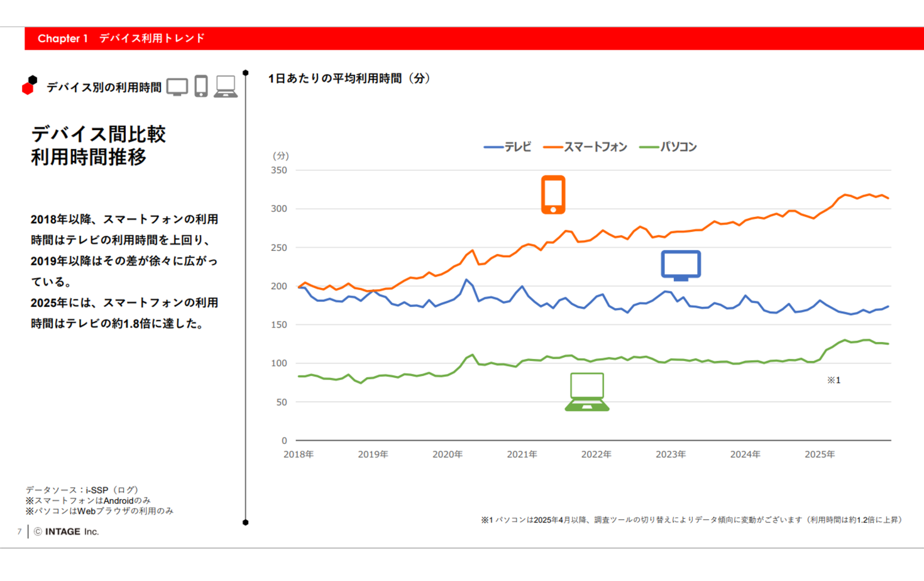Select the gray smartphone icon beside the section heading
This screenshot has width=924, height=581.
[x=201, y=86]
